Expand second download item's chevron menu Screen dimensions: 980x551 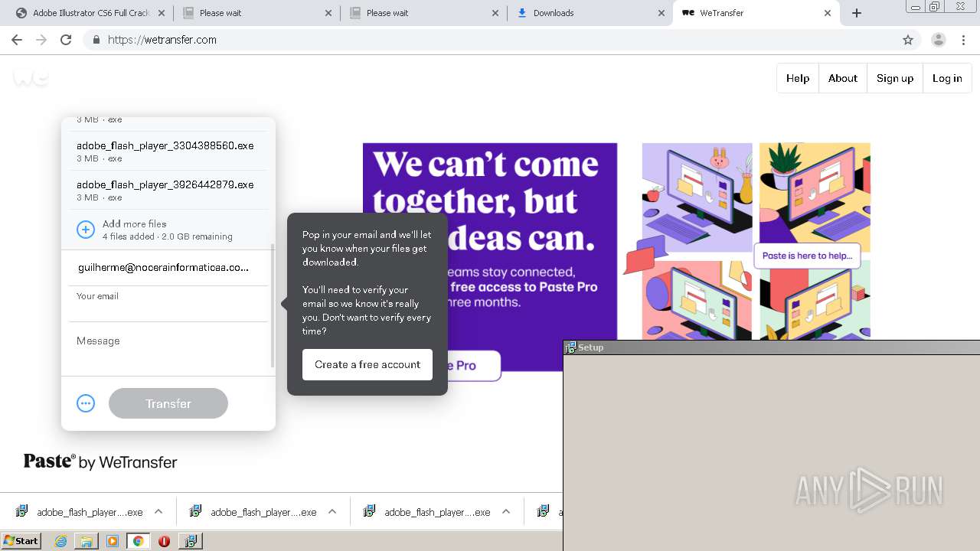point(332,512)
